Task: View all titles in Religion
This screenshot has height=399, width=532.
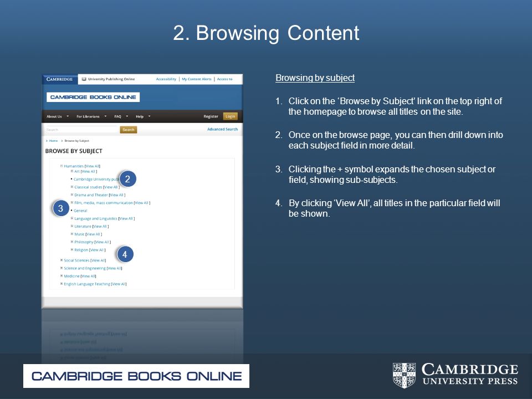Action: click(x=98, y=250)
